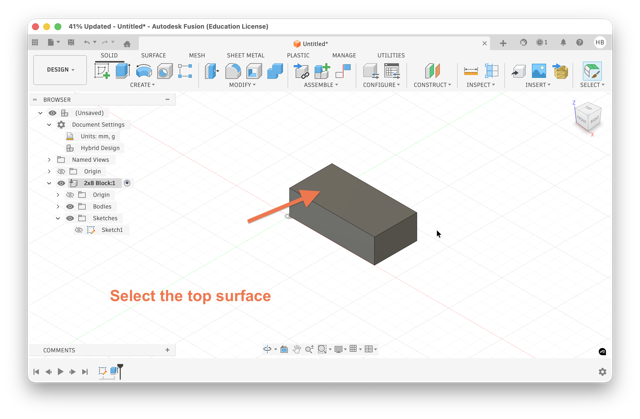Expand the Bodies folder
Viewport: 640px width, 419px height.
58,206
